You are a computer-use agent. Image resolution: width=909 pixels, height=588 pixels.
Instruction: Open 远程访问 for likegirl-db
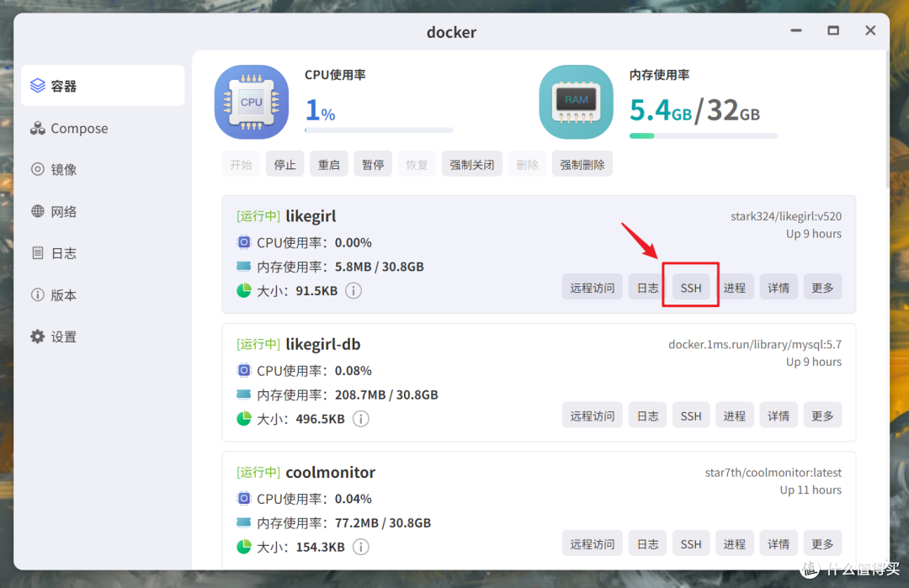(x=592, y=416)
